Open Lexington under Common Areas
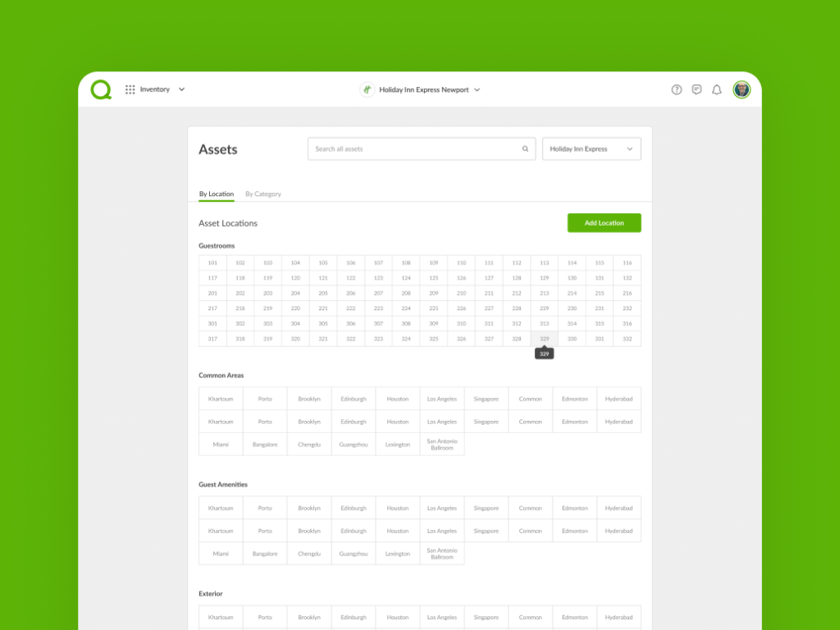Image resolution: width=840 pixels, height=630 pixels. coord(398,445)
